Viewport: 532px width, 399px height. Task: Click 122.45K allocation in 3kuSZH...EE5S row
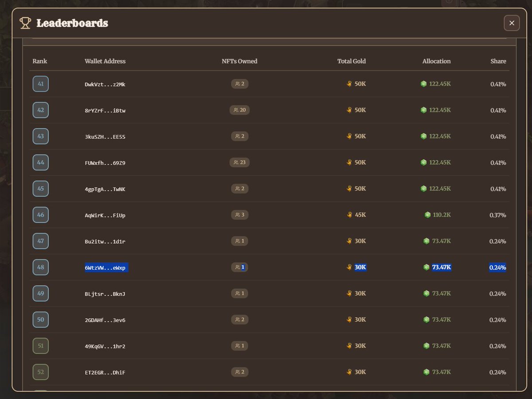click(x=440, y=136)
